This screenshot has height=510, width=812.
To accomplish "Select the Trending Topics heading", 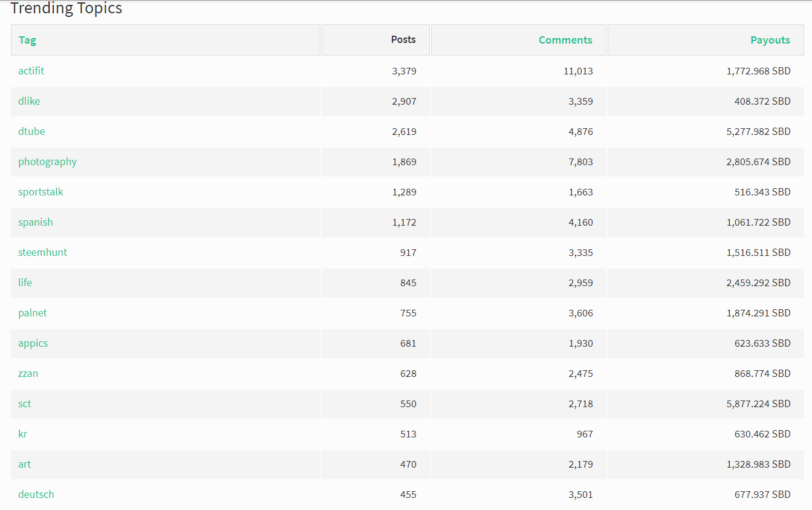I will [x=67, y=8].
